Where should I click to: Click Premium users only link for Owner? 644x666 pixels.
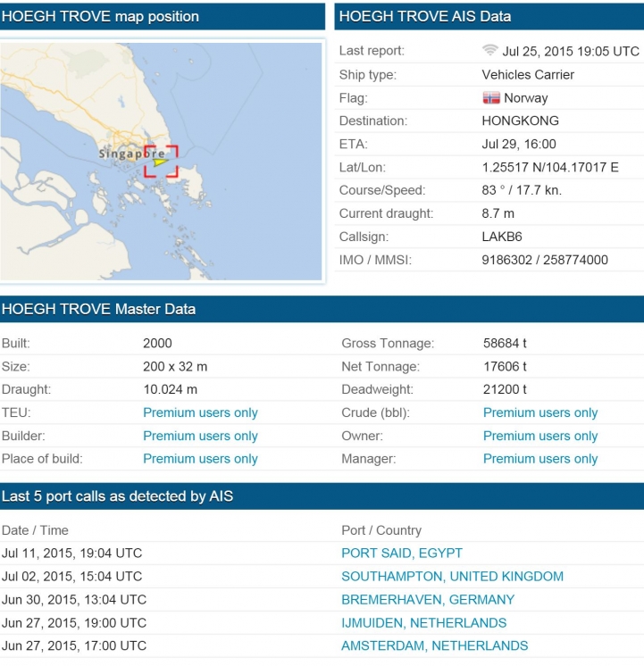click(x=540, y=436)
